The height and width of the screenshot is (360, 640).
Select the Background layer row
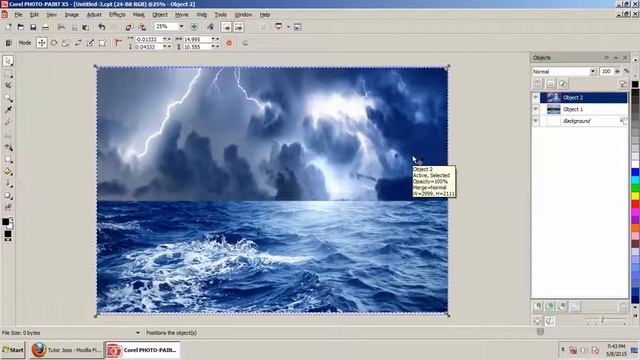tap(584, 121)
